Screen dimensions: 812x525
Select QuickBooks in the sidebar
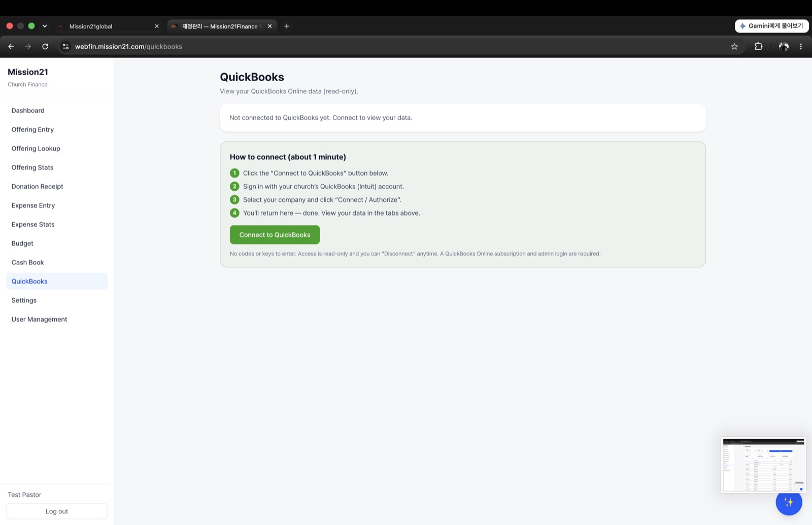coord(57,282)
